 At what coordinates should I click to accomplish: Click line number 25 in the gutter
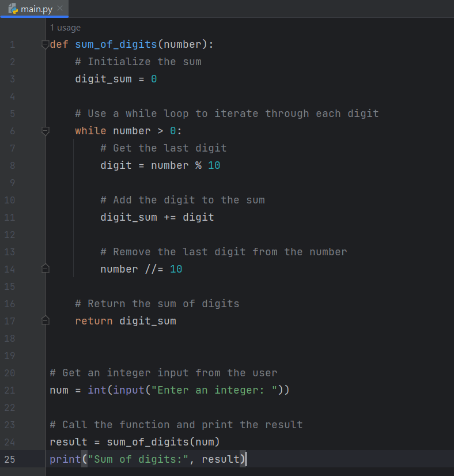[12, 459]
